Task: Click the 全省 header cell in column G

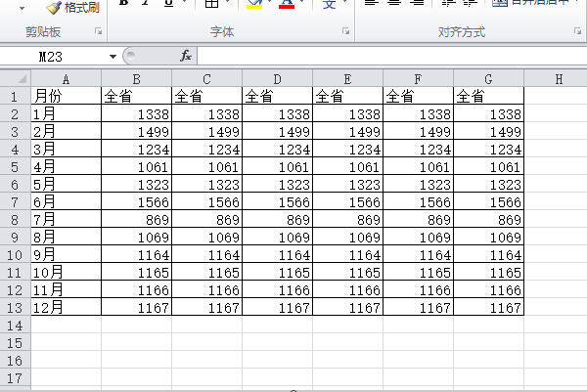Action: [488, 96]
